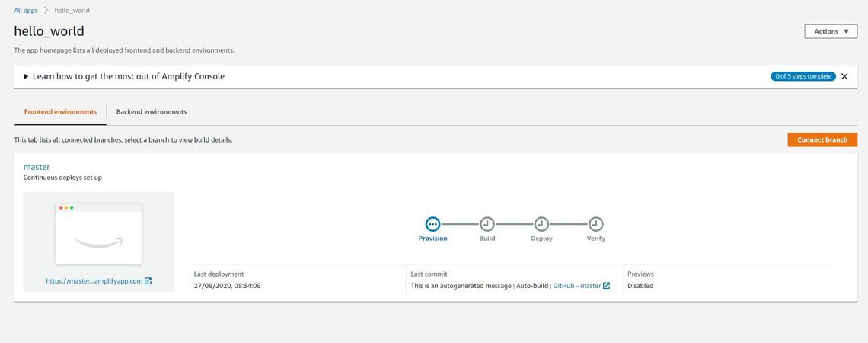The width and height of the screenshot is (868, 343).
Task: Click the app preview thumbnail
Action: pos(98,233)
